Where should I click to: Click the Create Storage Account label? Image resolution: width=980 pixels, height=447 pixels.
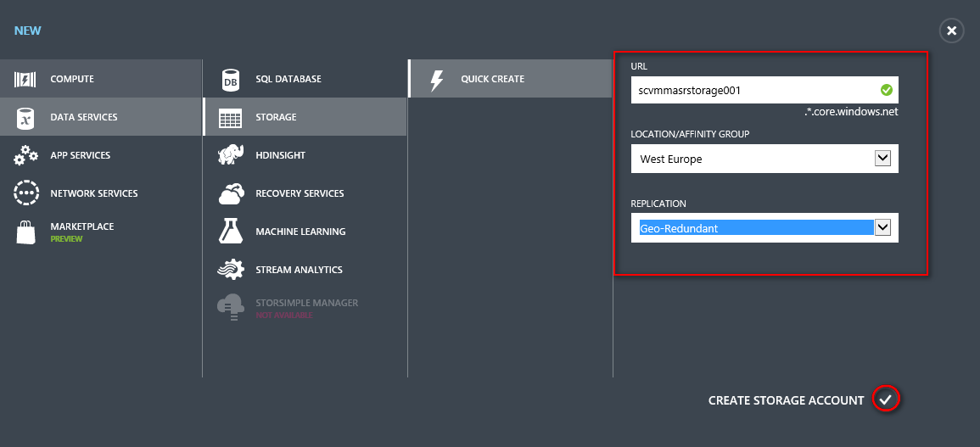coord(787,400)
